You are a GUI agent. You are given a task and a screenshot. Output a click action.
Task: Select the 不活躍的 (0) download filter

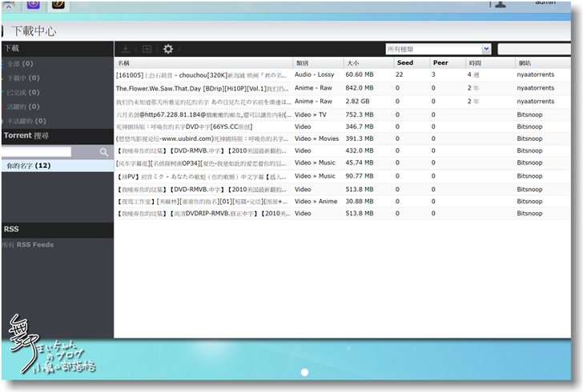pos(26,121)
